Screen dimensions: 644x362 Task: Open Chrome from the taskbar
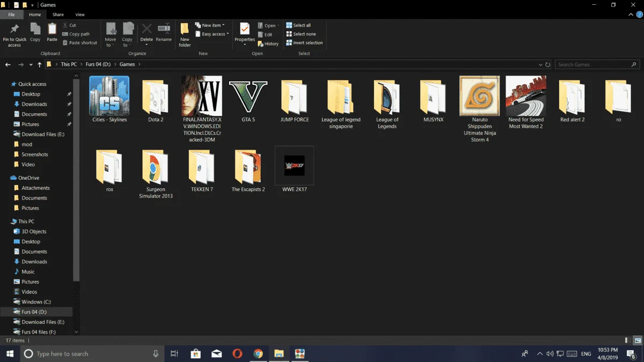tap(258, 353)
